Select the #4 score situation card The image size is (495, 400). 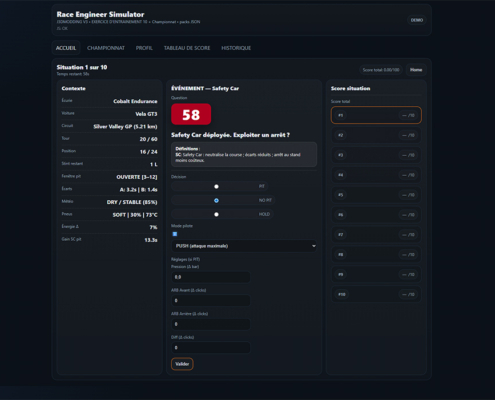pyautogui.click(x=376, y=175)
